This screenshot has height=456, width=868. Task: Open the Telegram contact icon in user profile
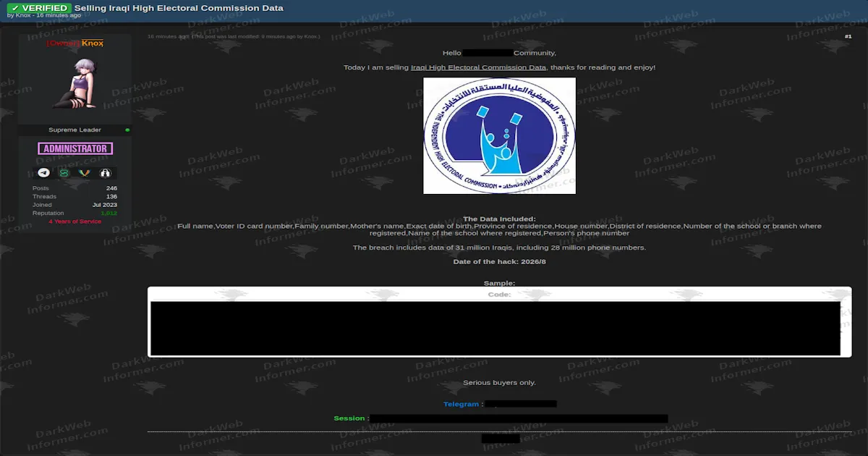tap(44, 173)
